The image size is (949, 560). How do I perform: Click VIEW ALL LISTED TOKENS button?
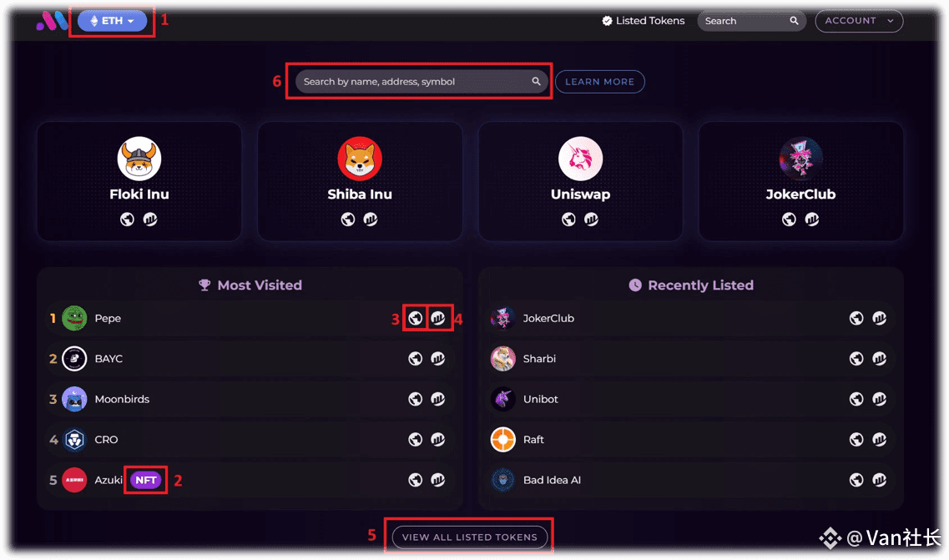(470, 537)
